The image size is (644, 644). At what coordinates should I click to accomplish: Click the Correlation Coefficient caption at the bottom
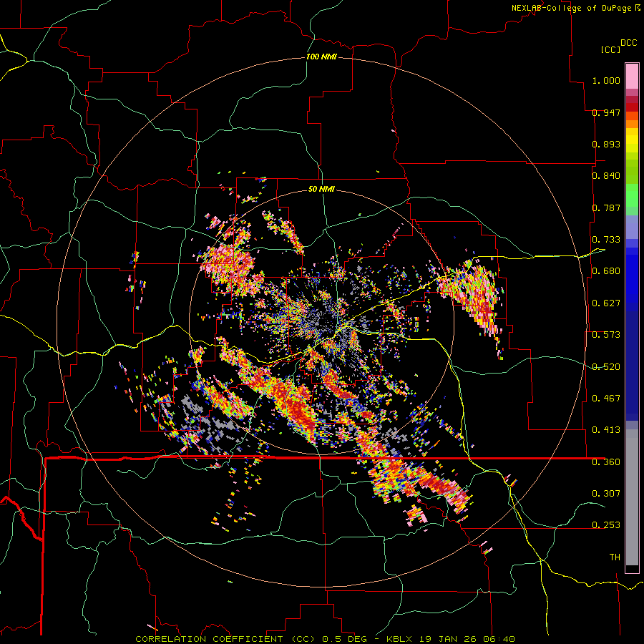tap(324, 639)
